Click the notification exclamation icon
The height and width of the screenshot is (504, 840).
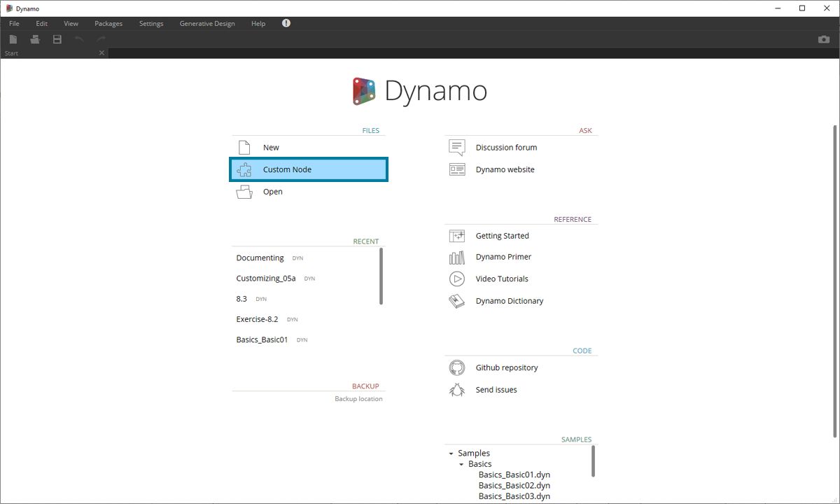coord(286,23)
